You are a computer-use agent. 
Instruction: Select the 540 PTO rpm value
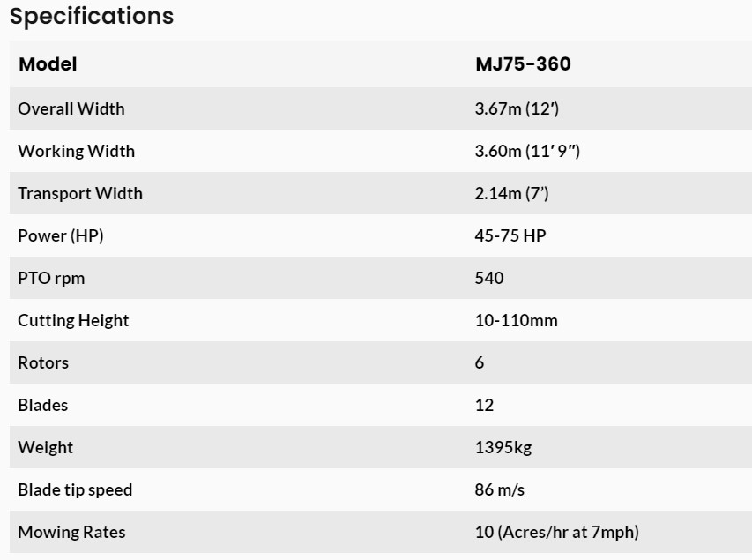[x=489, y=278]
